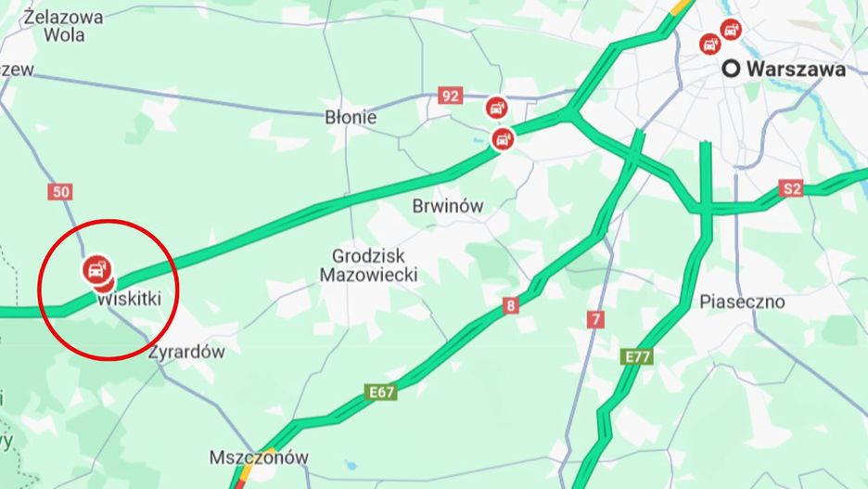Screen dimensions: 868x489
Task: Select the Grodzisk Mazowiecki town label
Action: click(369, 265)
